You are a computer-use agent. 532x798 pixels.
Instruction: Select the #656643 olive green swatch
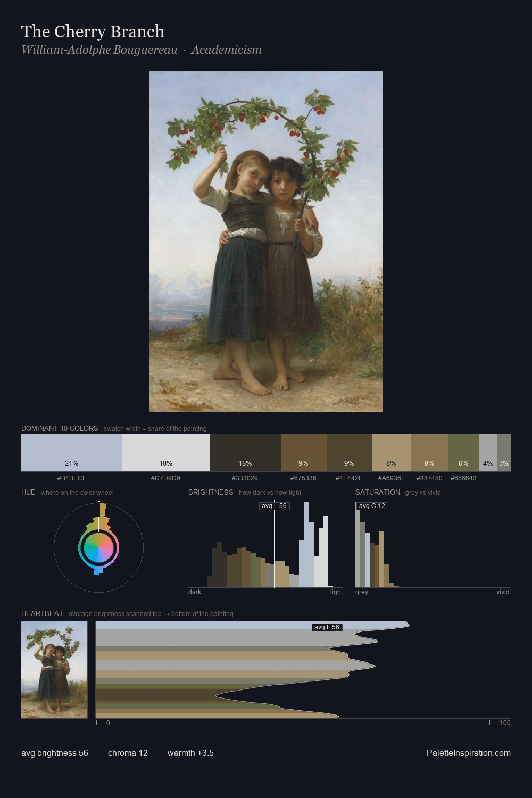click(x=463, y=453)
